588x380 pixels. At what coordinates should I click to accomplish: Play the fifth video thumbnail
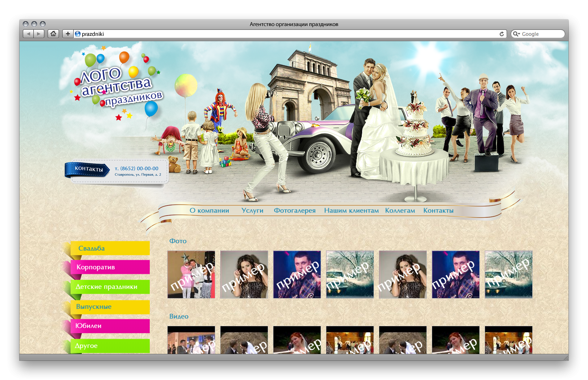click(x=403, y=340)
